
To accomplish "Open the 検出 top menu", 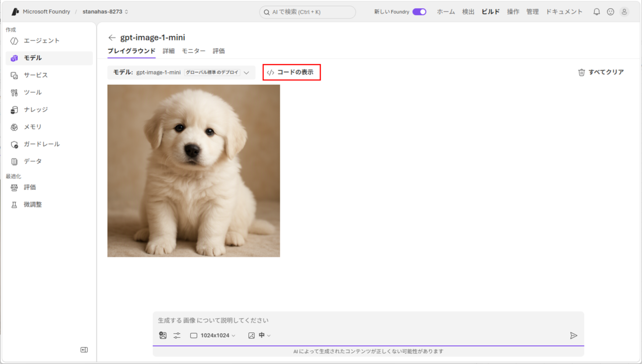I will 468,12.
